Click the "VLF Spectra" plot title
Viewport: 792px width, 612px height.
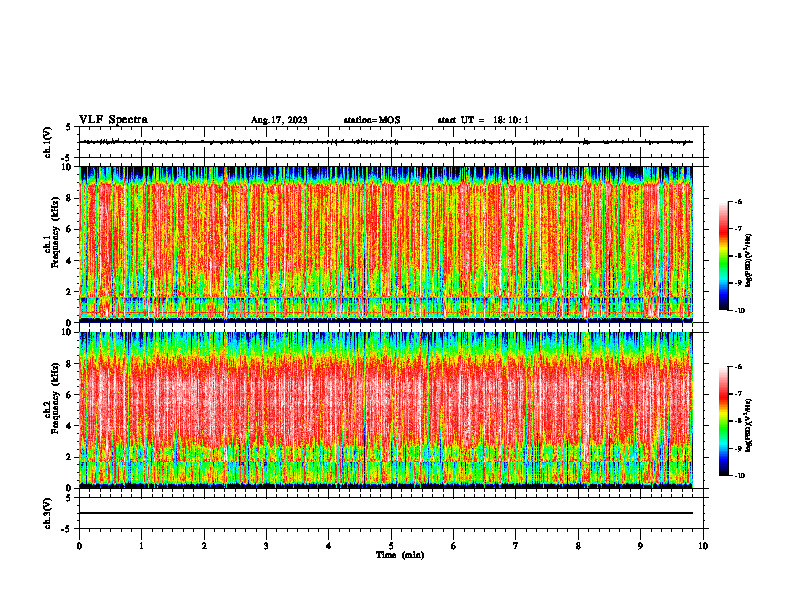coord(113,120)
